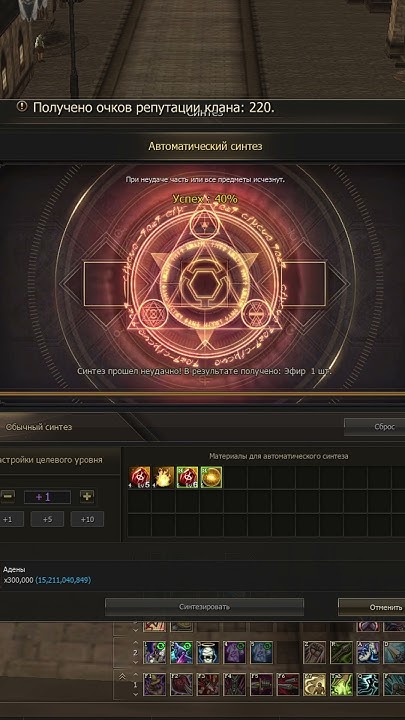This screenshot has width=405, height=720.
Task: Activate the fist skill on hotbar 2
Action: (x=314, y=652)
